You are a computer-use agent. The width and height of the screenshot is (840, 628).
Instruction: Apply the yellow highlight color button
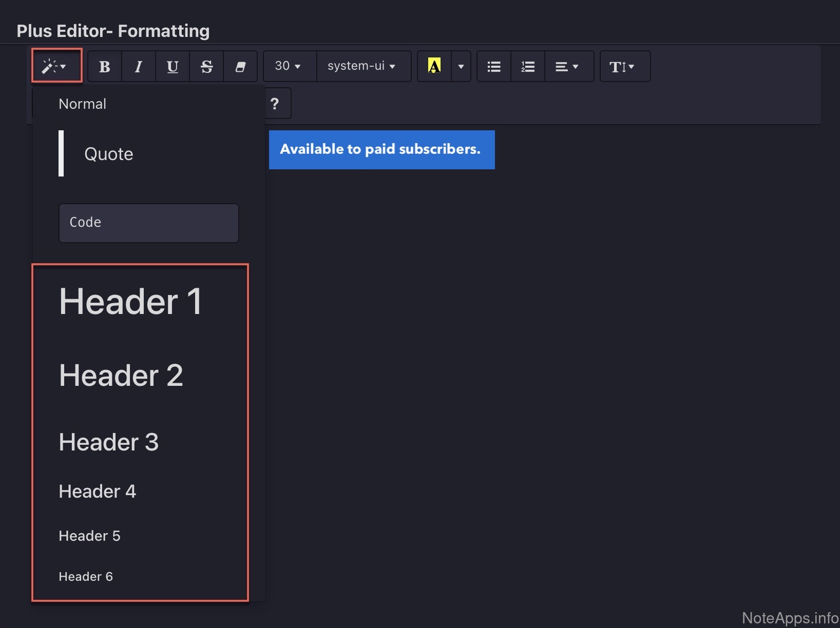point(434,66)
